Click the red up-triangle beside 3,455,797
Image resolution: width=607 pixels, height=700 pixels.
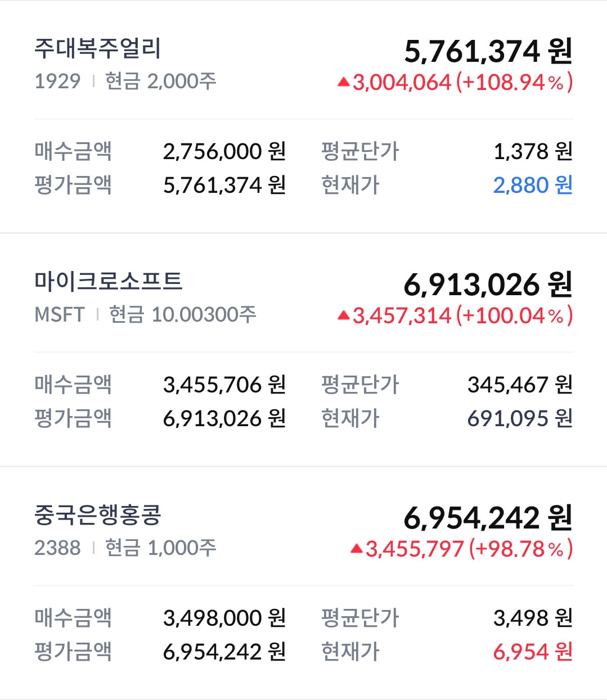click(356, 549)
